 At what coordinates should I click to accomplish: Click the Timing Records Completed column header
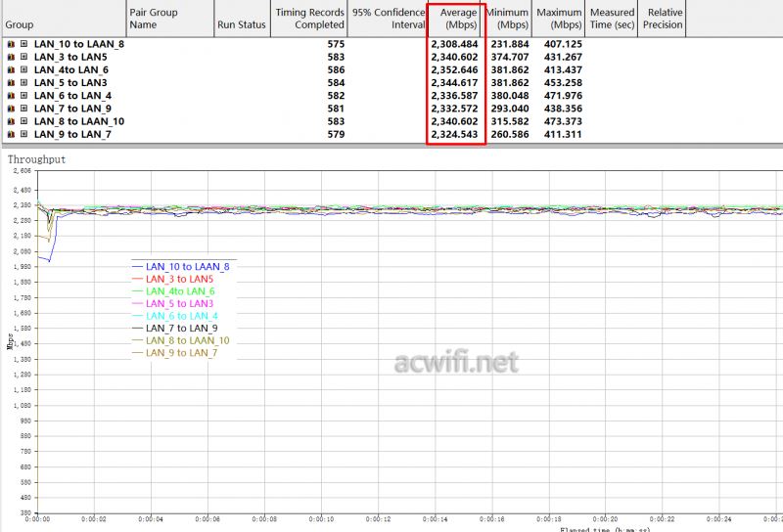[x=309, y=19]
